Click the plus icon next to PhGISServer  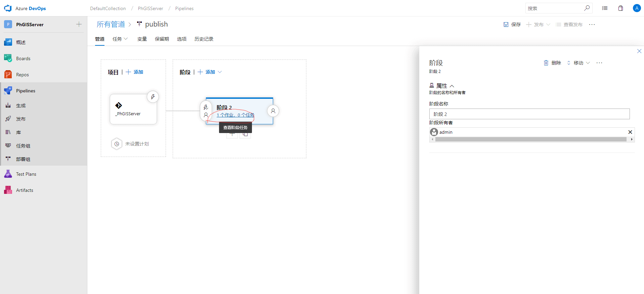pyautogui.click(x=79, y=24)
